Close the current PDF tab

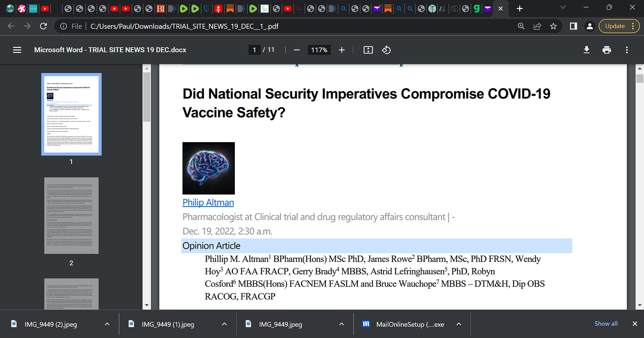tap(500, 8)
